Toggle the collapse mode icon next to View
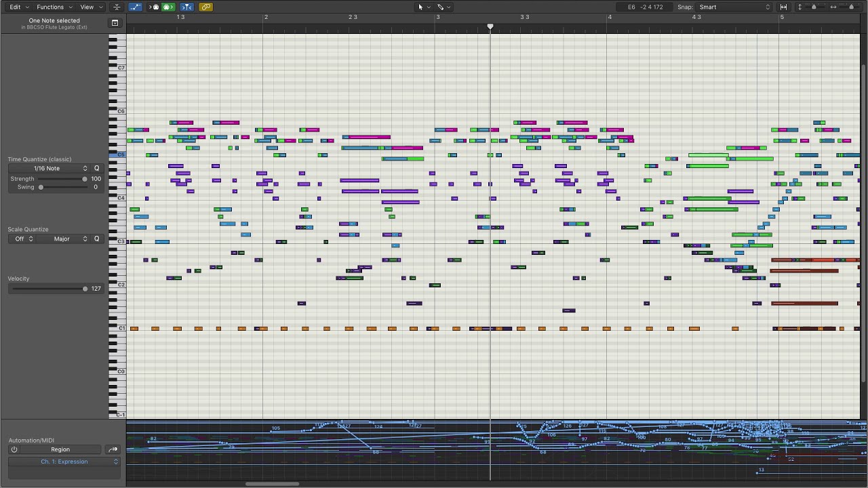The height and width of the screenshot is (488, 868). click(x=117, y=7)
